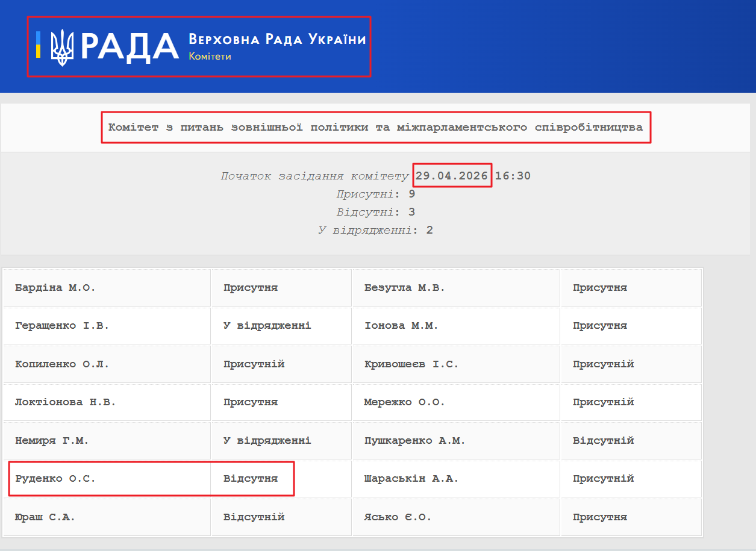Click the У відрядженні: 2 count line
756x551 pixels.
(x=376, y=231)
